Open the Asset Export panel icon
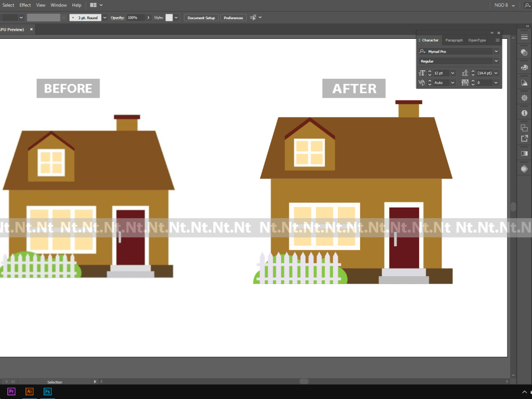The width and height of the screenshot is (532, 399). [x=524, y=139]
